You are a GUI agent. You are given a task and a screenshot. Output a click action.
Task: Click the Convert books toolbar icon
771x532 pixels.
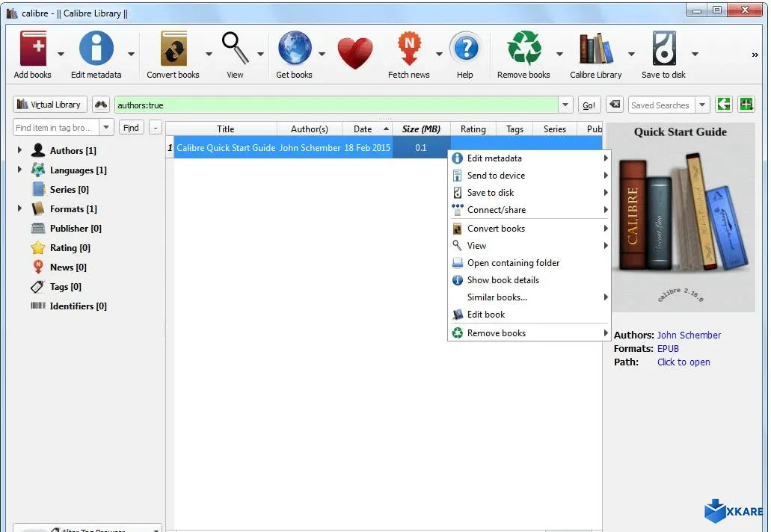coord(173,48)
